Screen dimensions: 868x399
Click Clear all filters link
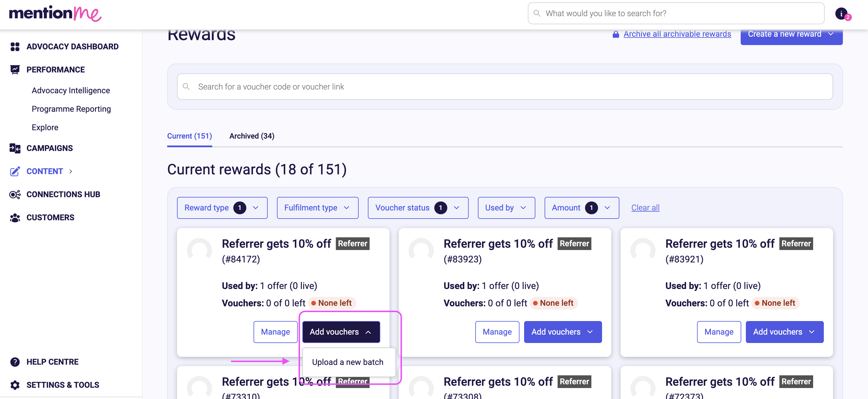tap(645, 208)
